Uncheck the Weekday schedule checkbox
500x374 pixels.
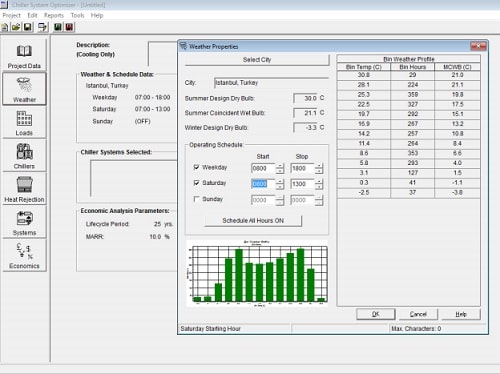[196, 167]
